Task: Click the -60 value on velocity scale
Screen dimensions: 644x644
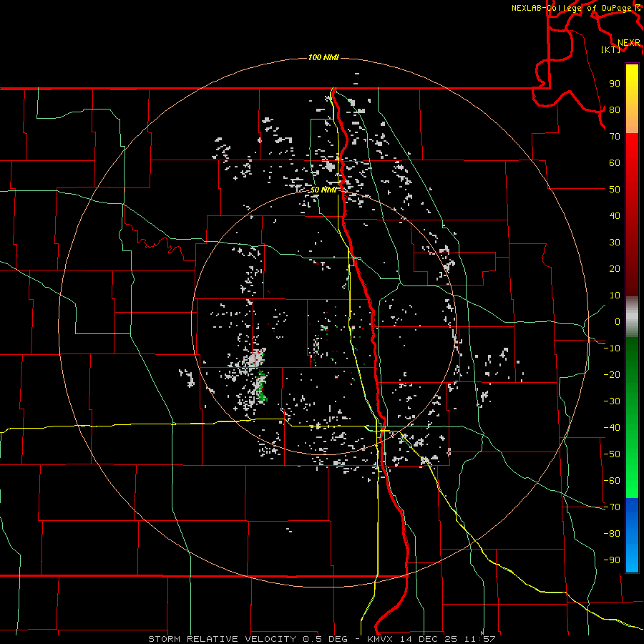Action: pyautogui.click(x=612, y=481)
